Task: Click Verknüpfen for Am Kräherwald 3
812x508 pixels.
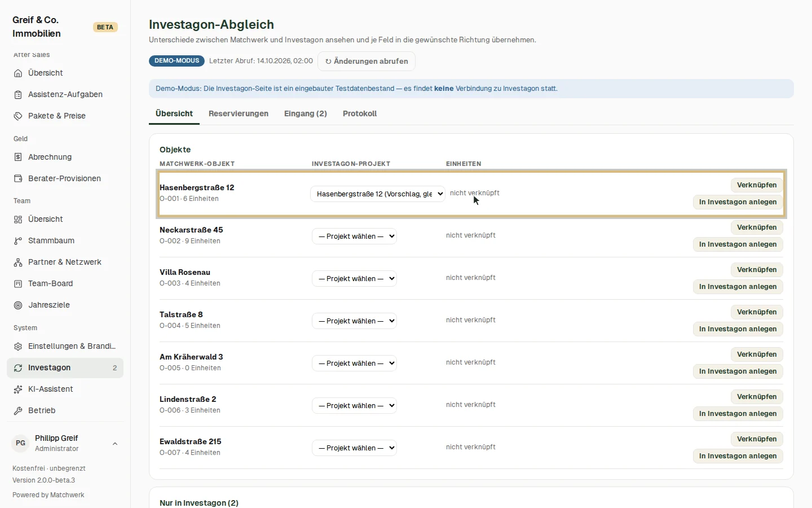Action: pyautogui.click(x=757, y=354)
